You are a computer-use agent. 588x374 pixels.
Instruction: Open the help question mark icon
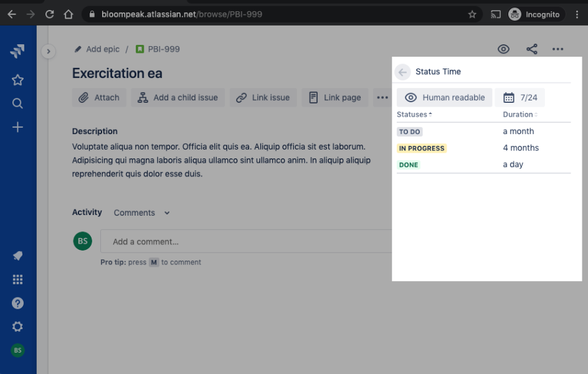click(x=17, y=303)
